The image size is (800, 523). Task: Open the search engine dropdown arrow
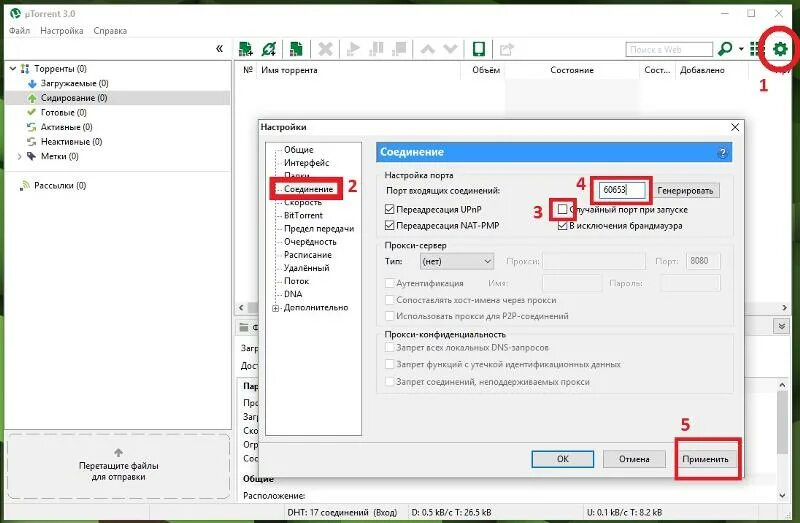coord(741,49)
